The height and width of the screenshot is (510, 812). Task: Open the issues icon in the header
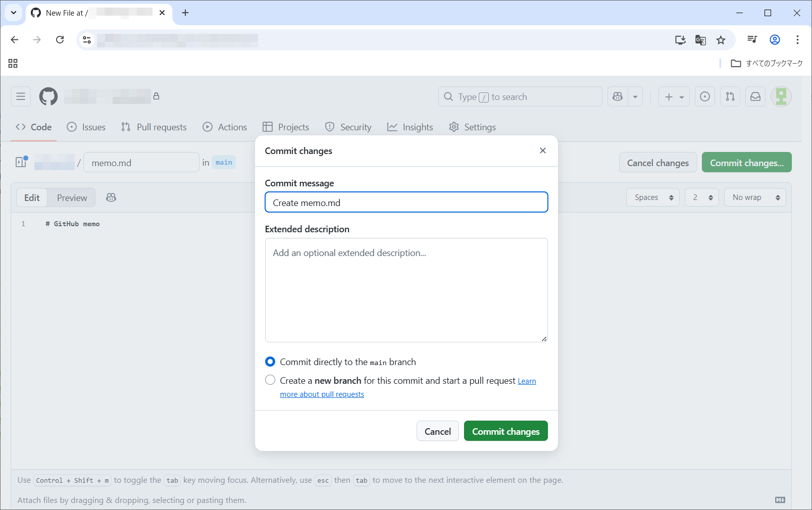click(x=704, y=96)
